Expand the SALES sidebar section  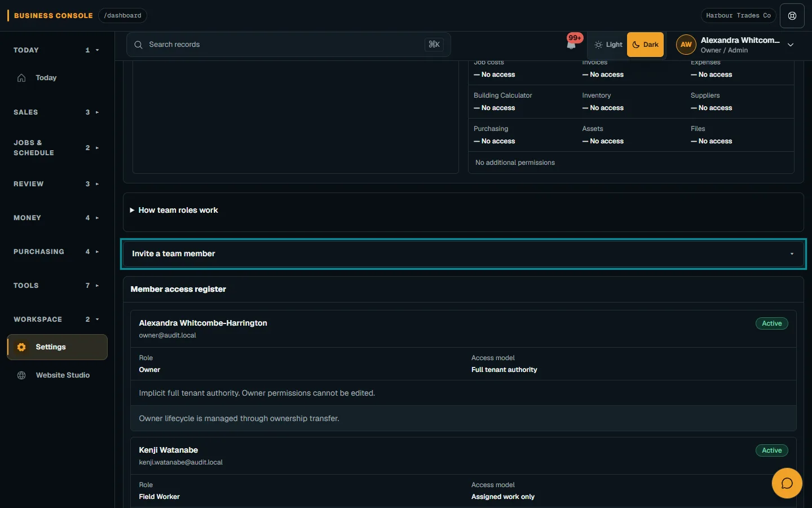pos(56,112)
